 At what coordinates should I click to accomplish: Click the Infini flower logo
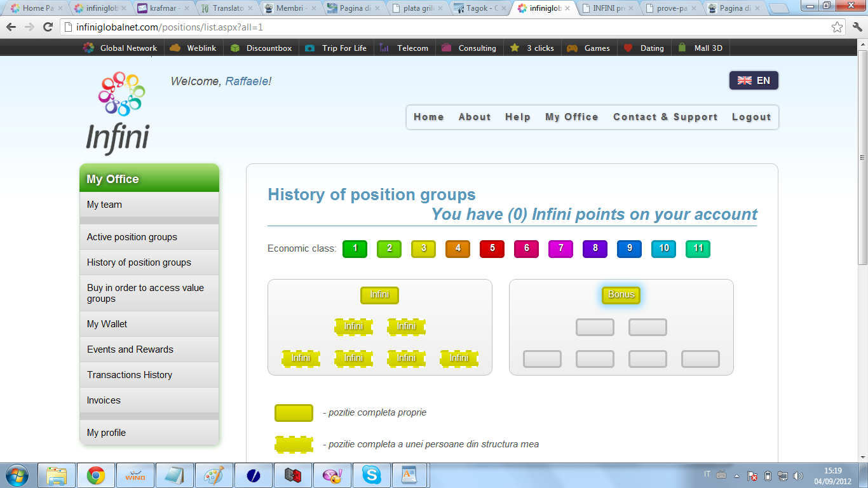(121, 93)
